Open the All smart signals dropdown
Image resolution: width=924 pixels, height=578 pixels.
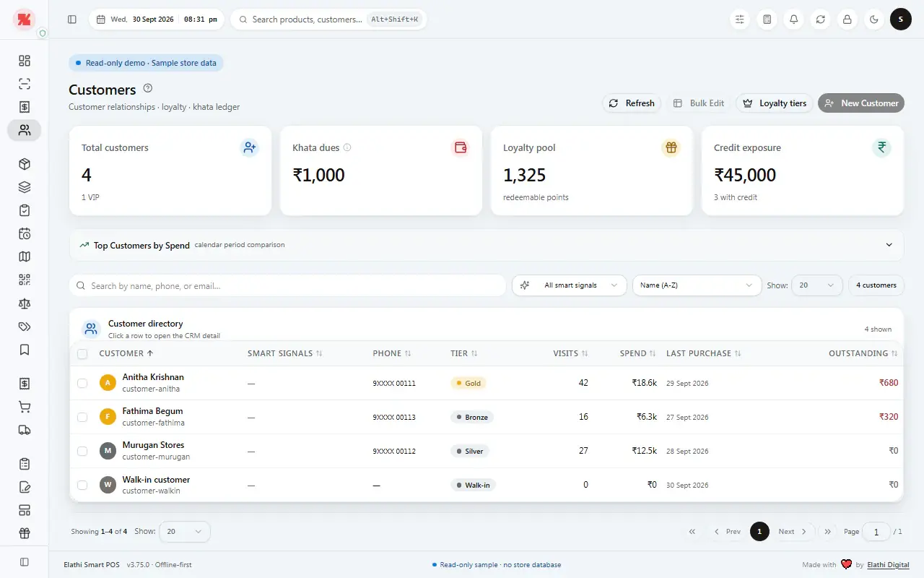[x=570, y=285]
